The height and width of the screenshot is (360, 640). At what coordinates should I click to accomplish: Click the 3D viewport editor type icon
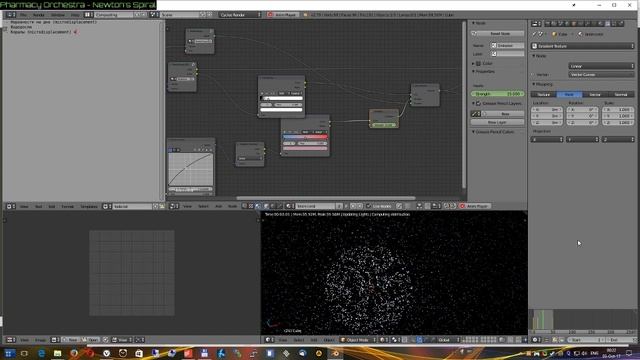click(269, 340)
